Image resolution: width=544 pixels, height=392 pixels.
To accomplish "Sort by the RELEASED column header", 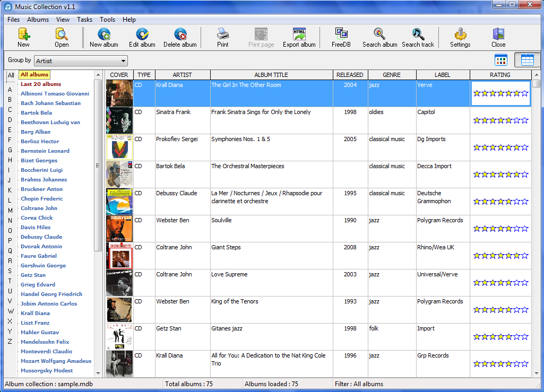I will (350, 75).
